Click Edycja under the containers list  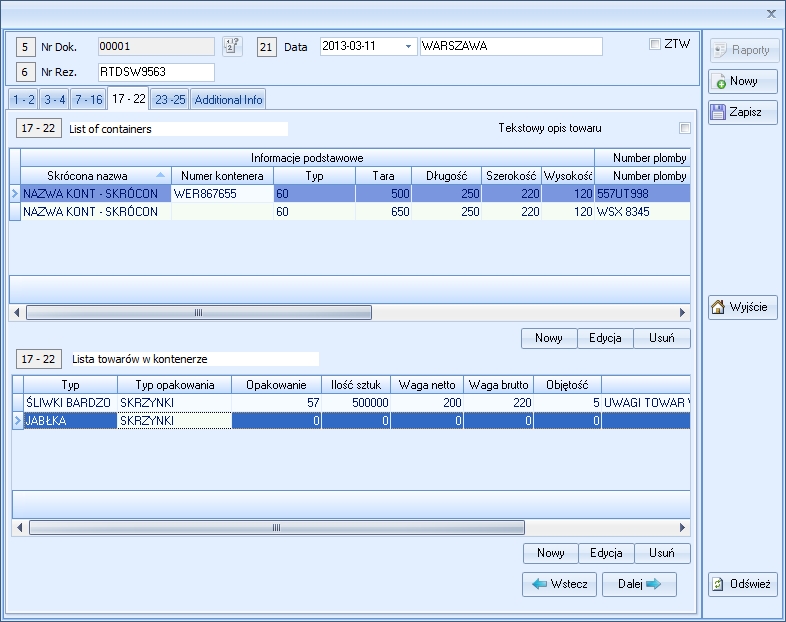(x=605, y=338)
